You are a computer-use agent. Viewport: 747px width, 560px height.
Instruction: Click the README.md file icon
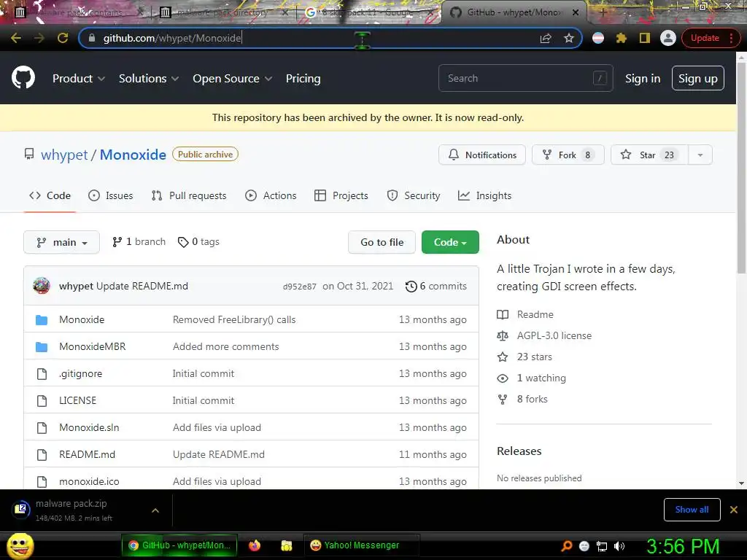click(42, 455)
